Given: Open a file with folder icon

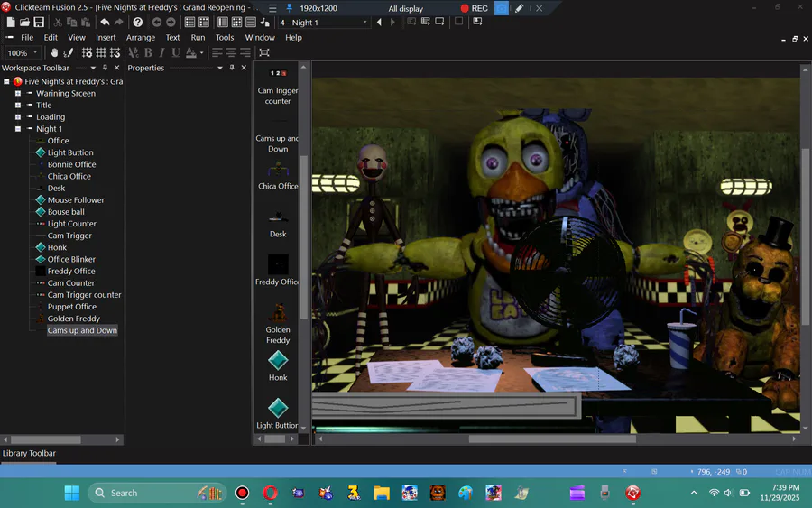Looking at the screenshot, I should click(25, 23).
